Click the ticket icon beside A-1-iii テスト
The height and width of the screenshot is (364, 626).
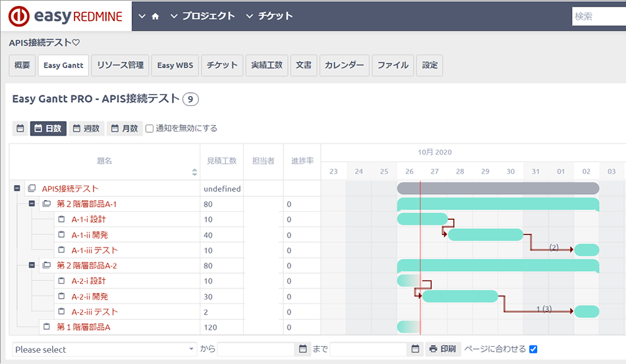(61, 250)
